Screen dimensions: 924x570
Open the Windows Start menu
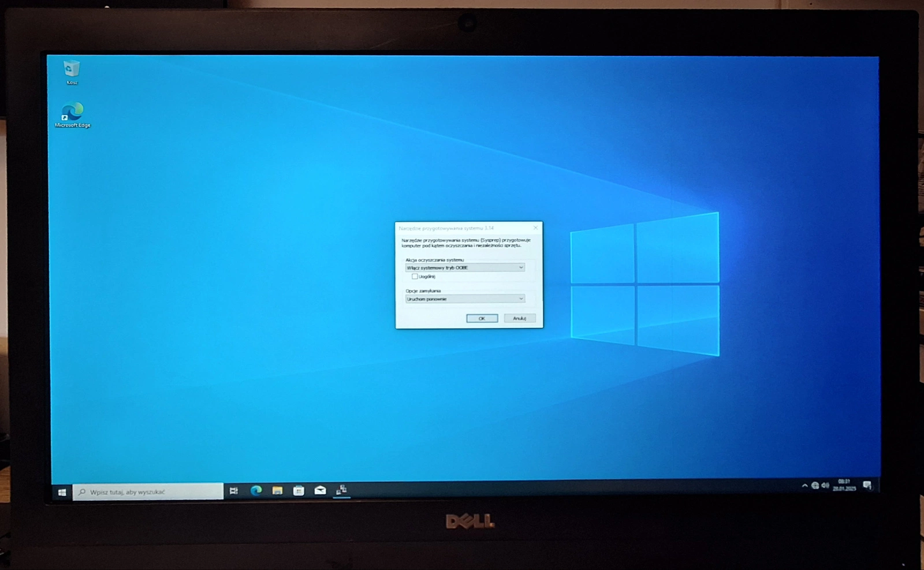pos(62,492)
